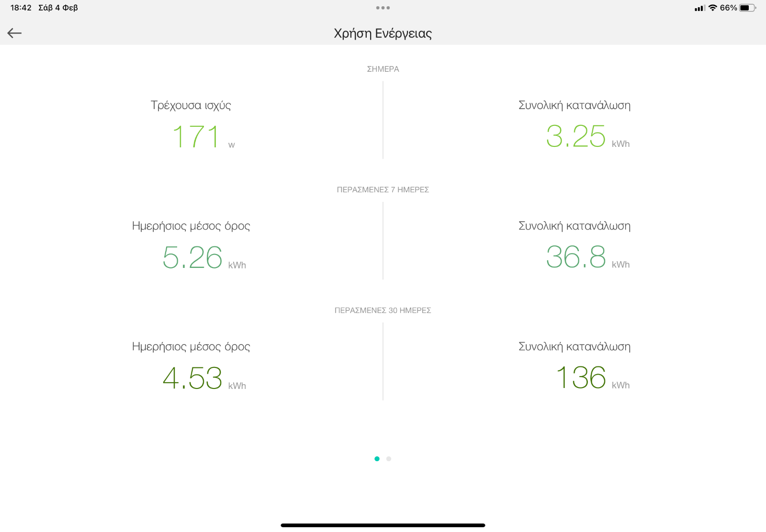Open the three-dot multitasking menu

coord(383,8)
